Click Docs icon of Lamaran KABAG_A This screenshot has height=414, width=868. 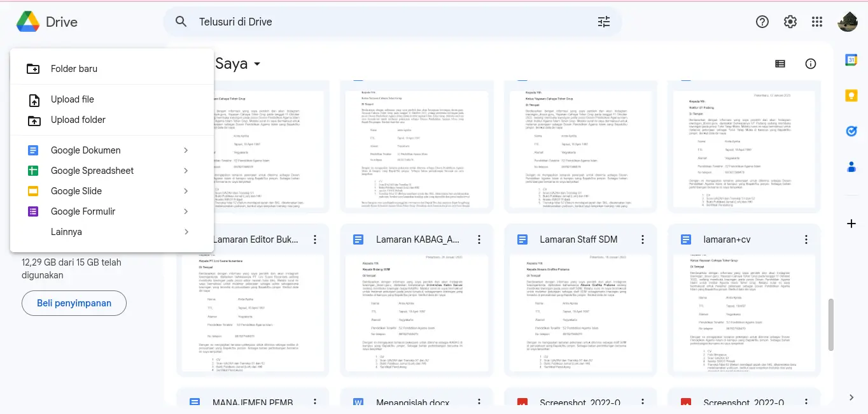tap(358, 239)
